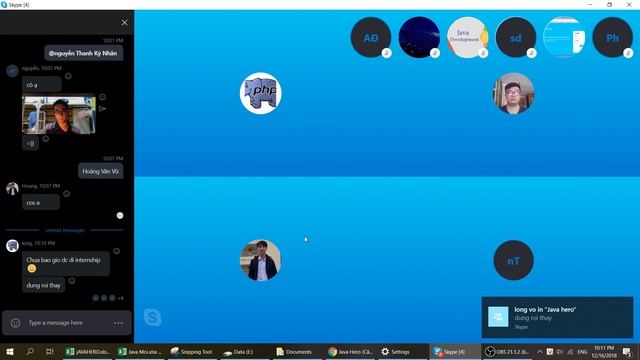
Task: Select the 'AĐ' participant in the top row
Action: click(x=371, y=38)
